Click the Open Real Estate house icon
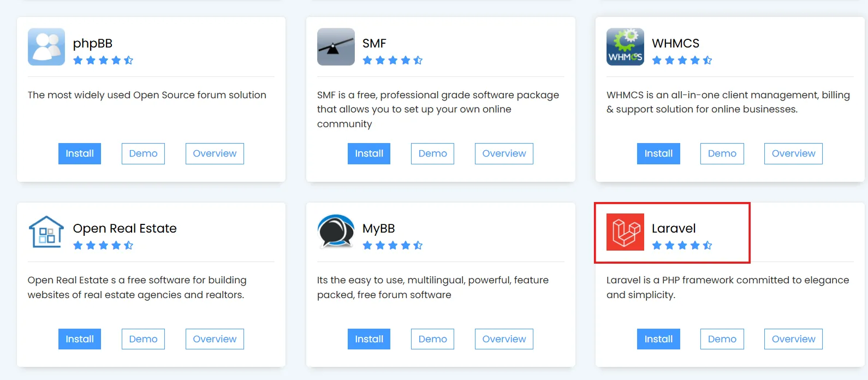The width and height of the screenshot is (868, 380). [x=46, y=232]
